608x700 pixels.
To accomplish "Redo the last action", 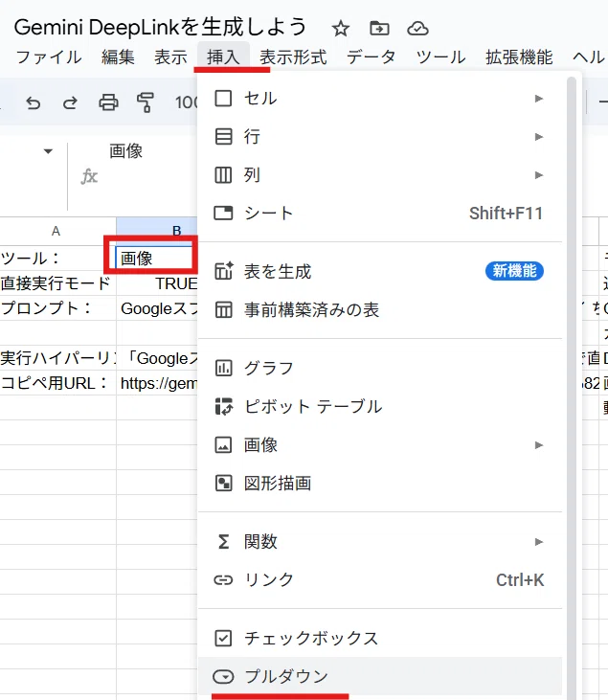I will pos(70,102).
